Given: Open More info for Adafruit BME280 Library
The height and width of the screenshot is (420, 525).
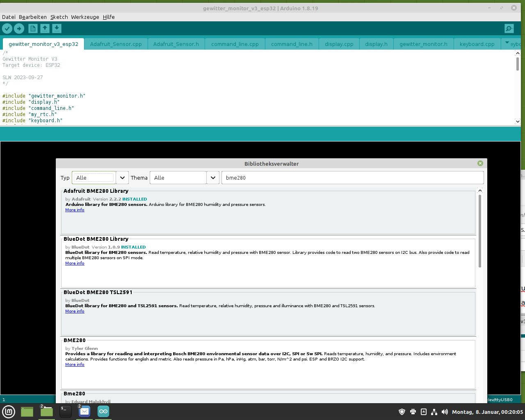Looking at the screenshot, I should (x=75, y=210).
